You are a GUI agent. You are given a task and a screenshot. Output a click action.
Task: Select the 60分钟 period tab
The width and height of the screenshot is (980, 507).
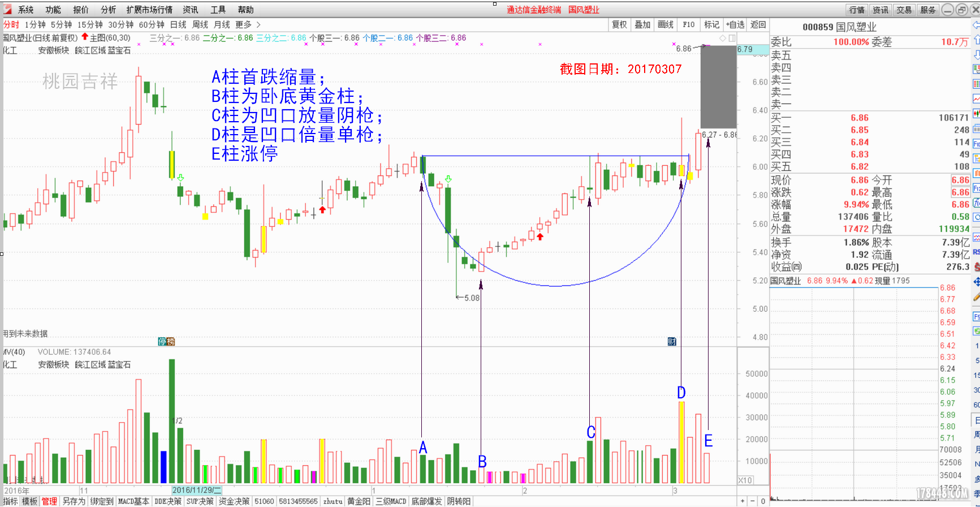(152, 24)
